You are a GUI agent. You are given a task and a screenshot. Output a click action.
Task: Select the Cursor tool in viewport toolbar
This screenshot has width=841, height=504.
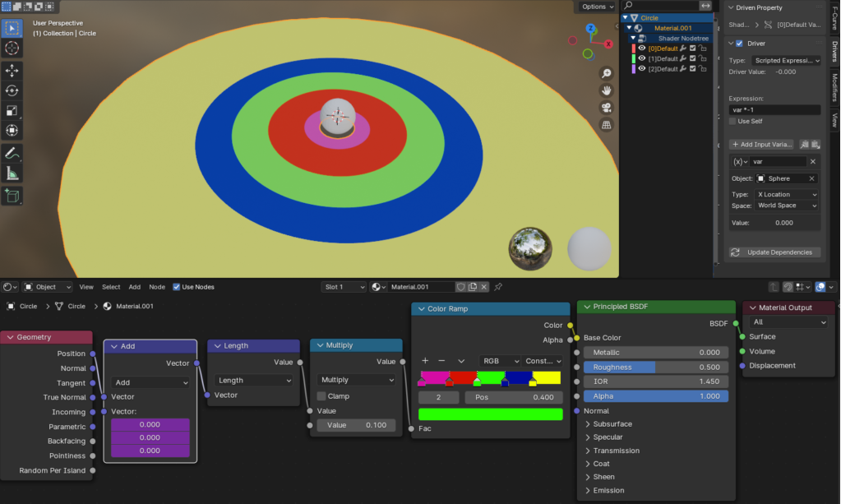click(x=12, y=49)
